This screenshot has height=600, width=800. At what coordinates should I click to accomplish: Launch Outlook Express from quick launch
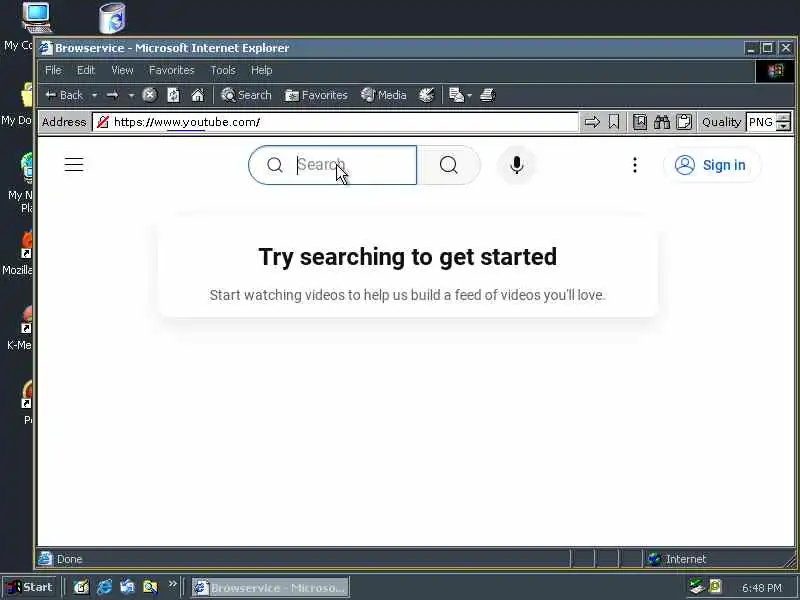point(128,587)
